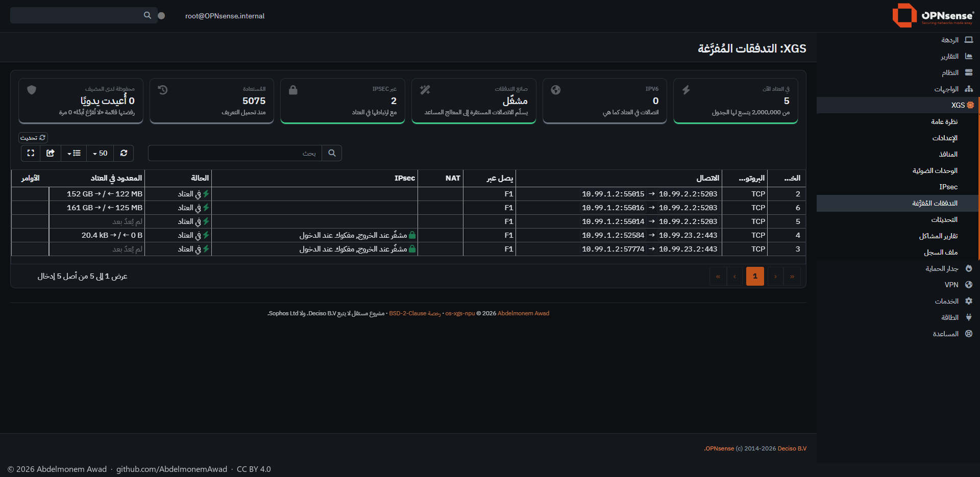This screenshot has height=477, width=980.
Task: Go to last page with » button
Action: (792, 276)
